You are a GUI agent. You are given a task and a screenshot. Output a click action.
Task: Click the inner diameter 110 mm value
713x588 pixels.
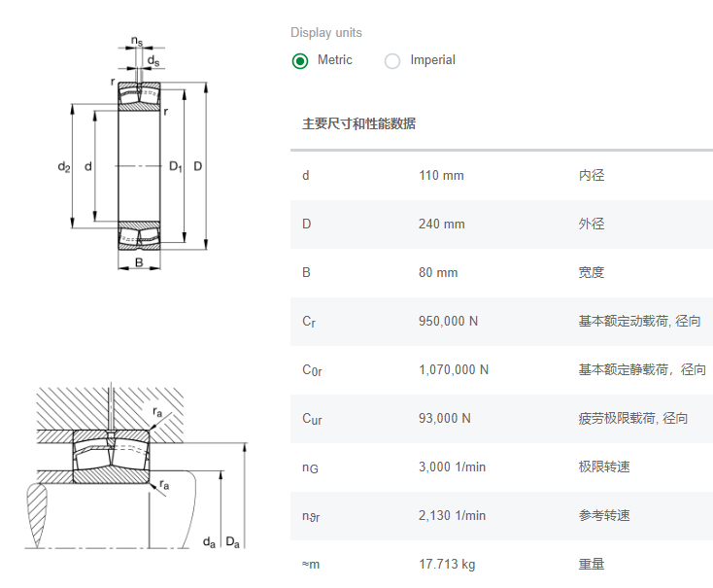point(441,176)
